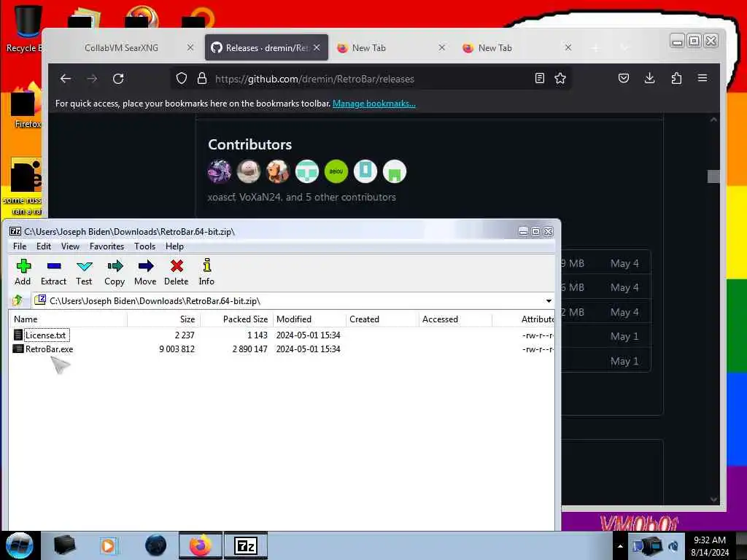This screenshot has width=747, height=560.
Task: Expand the 7-Zip address path dropdown
Action: click(549, 301)
